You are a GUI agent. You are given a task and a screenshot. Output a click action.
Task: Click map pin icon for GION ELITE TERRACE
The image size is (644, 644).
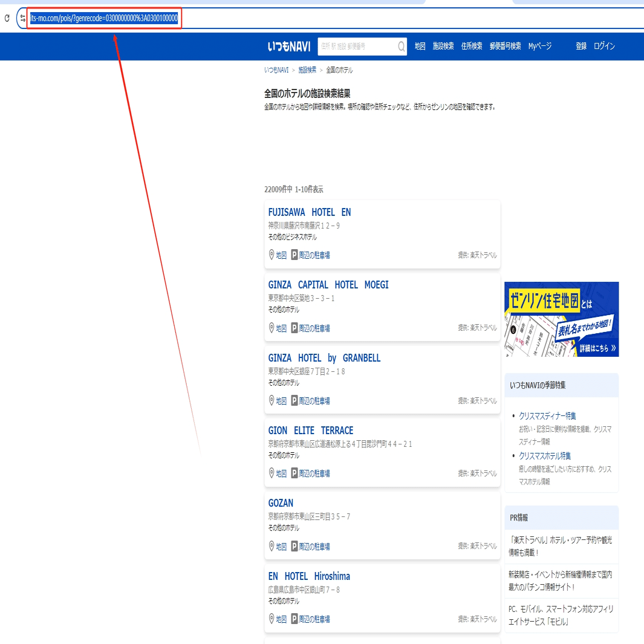point(272,473)
